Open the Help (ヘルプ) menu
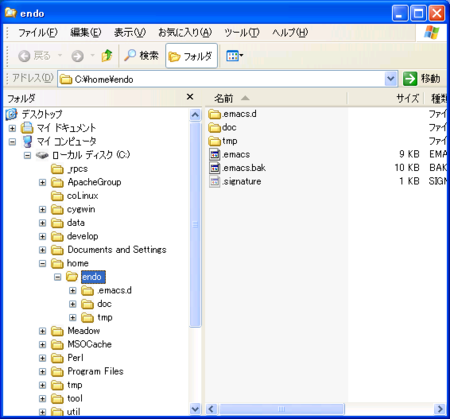This screenshot has width=450, height=419. pos(290,32)
